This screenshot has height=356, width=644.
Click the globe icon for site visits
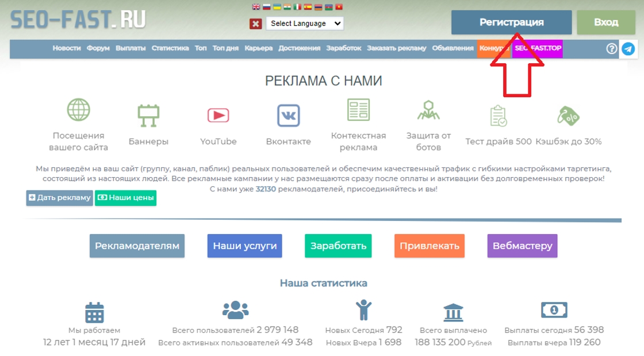click(78, 110)
